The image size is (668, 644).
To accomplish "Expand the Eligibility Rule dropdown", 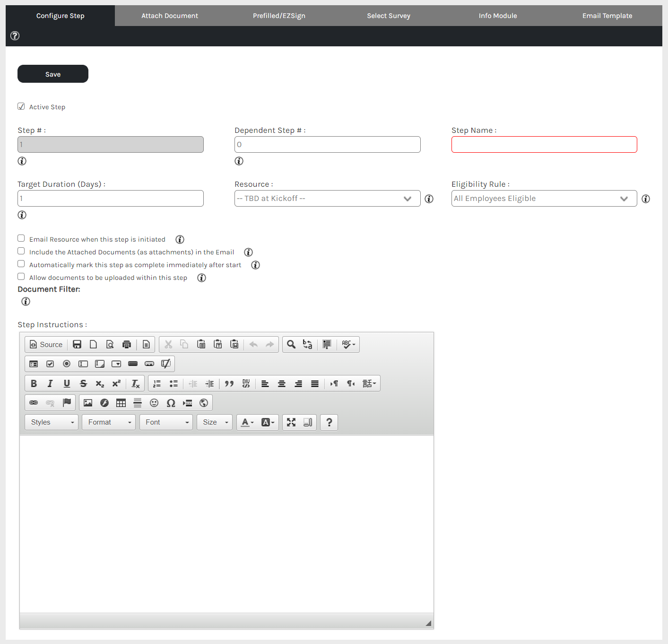I will coord(544,199).
